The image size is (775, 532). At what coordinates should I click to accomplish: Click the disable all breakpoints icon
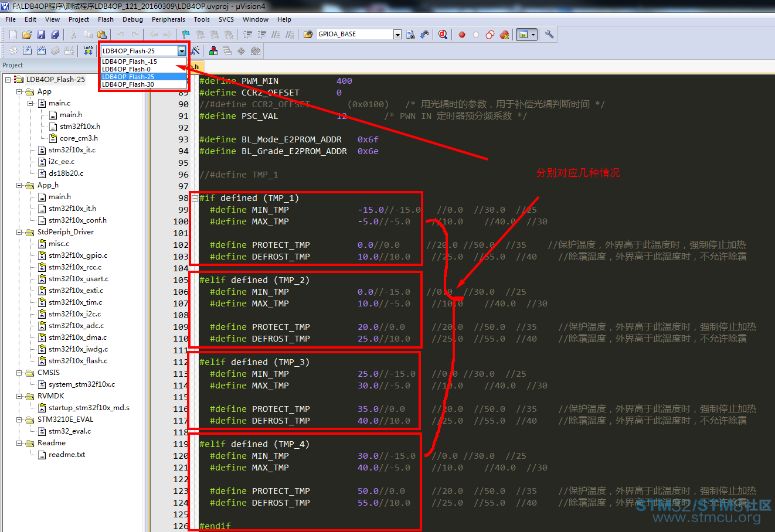pyautogui.click(x=490, y=35)
